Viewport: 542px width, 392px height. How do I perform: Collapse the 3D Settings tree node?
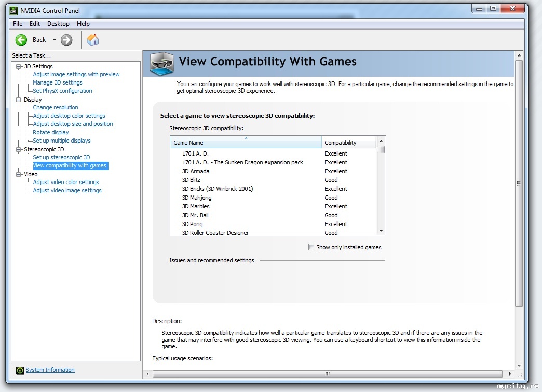[x=18, y=66]
